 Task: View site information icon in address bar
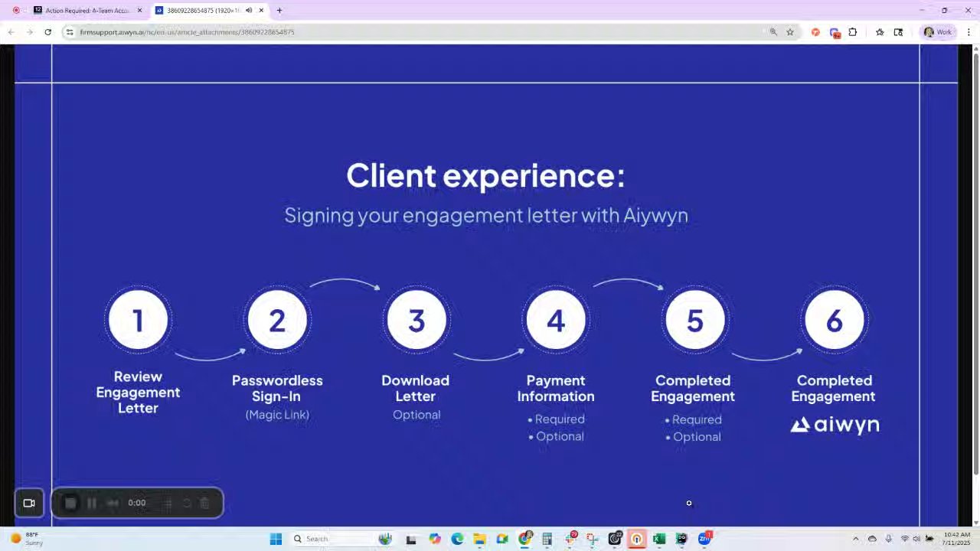(70, 32)
